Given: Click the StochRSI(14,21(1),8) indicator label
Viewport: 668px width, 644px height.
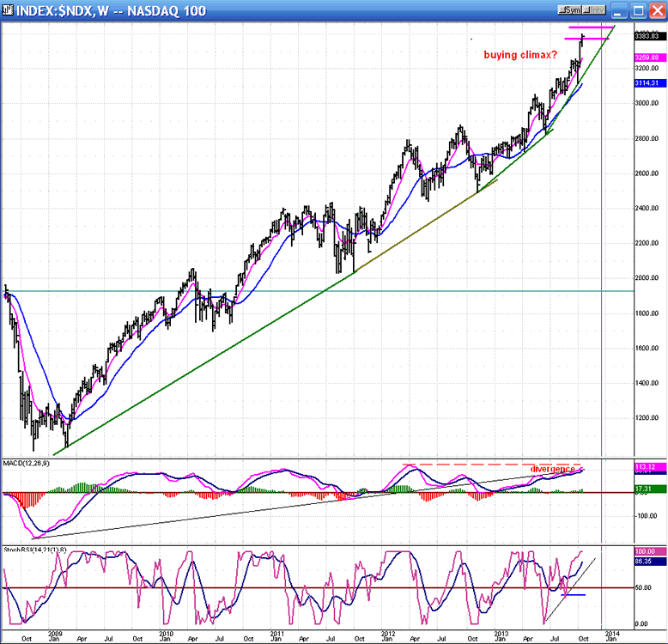Looking at the screenshot, I should [35, 550].
